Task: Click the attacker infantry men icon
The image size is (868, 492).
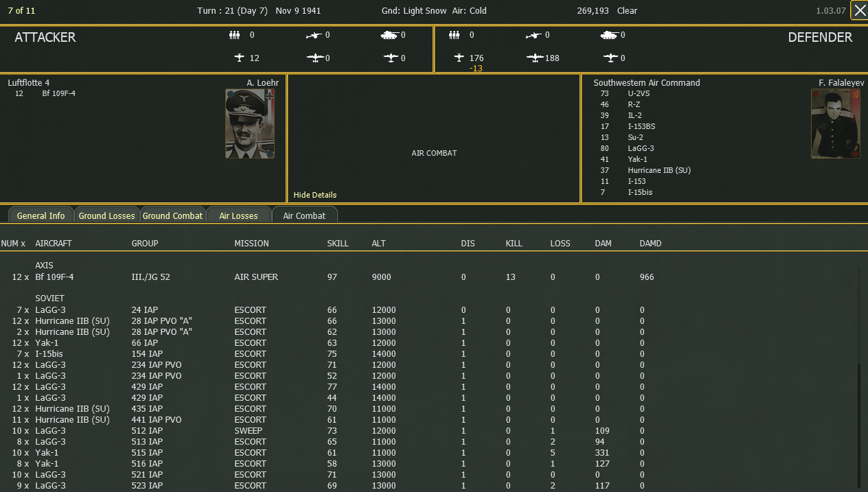Action: (235, 35)
